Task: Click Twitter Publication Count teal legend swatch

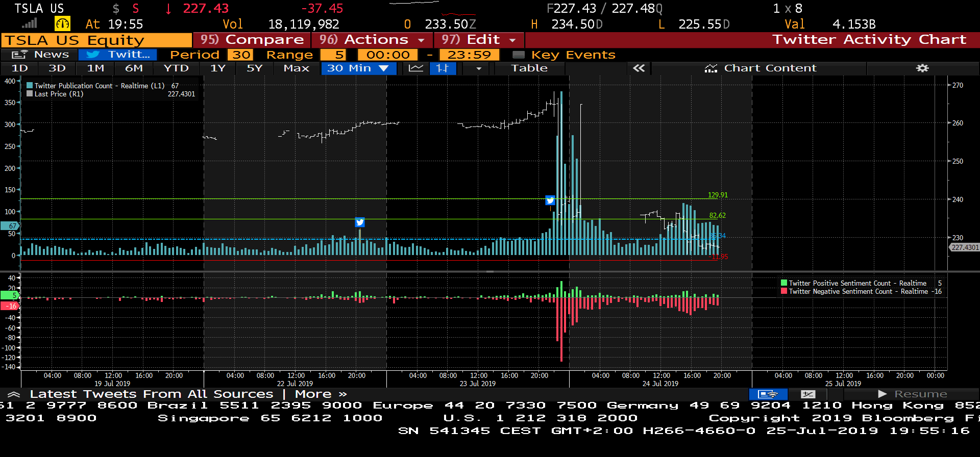Action: click(30, 86)
